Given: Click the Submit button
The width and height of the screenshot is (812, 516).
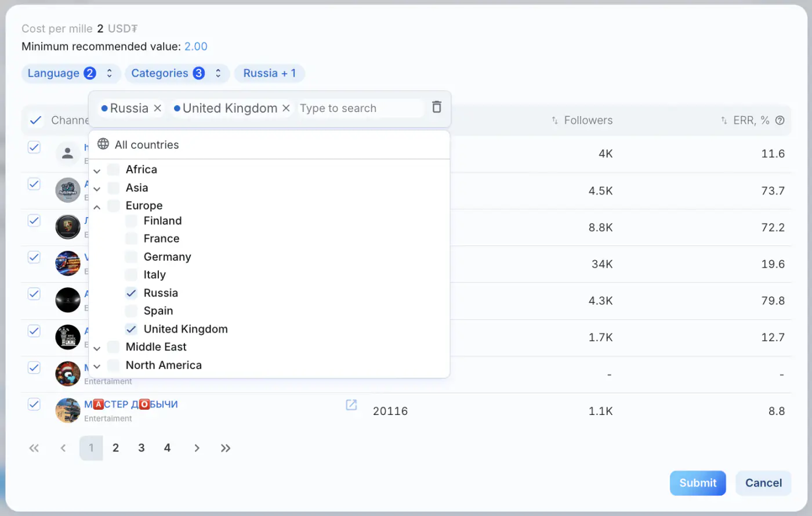Looking at the screenshot, I should pyautogui.click(x=698, y=483).
